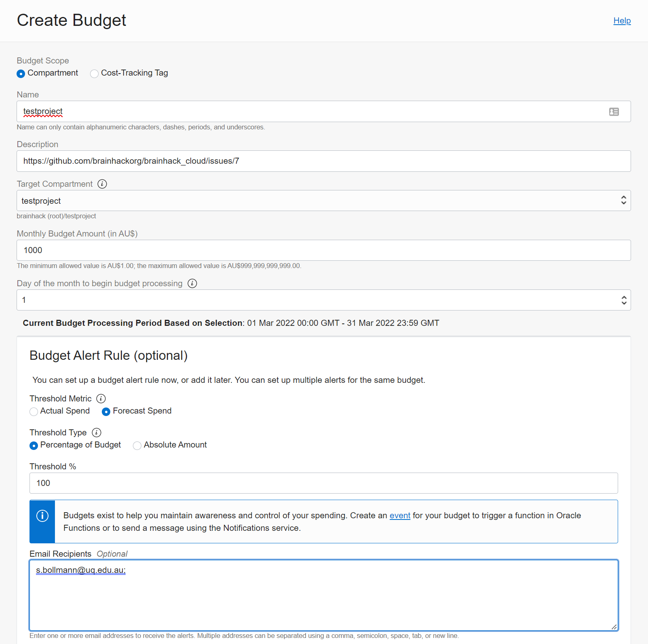
Task: Click the Current Budget Processing Period text
Action: 231,323
